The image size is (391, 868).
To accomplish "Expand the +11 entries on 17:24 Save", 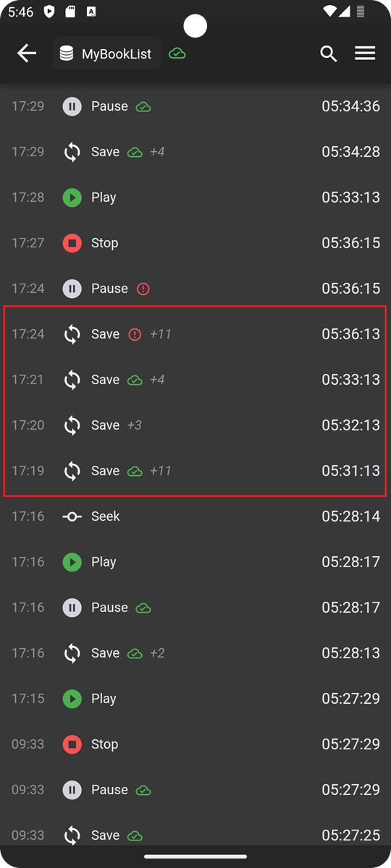I will pos(161,334).
